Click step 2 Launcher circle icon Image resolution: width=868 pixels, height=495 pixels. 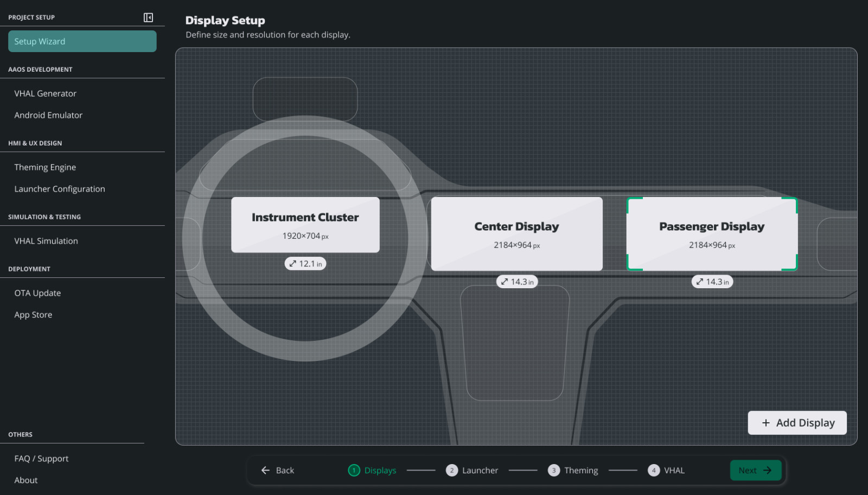[x=451, y=471]
